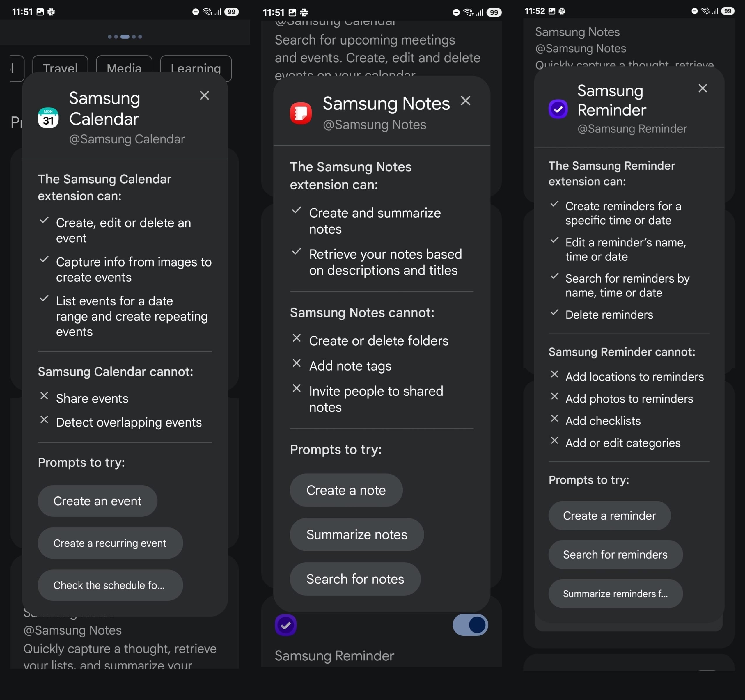745x700 pixels.
Task: Click the Search for notes prompt
Action: [355, 579]
